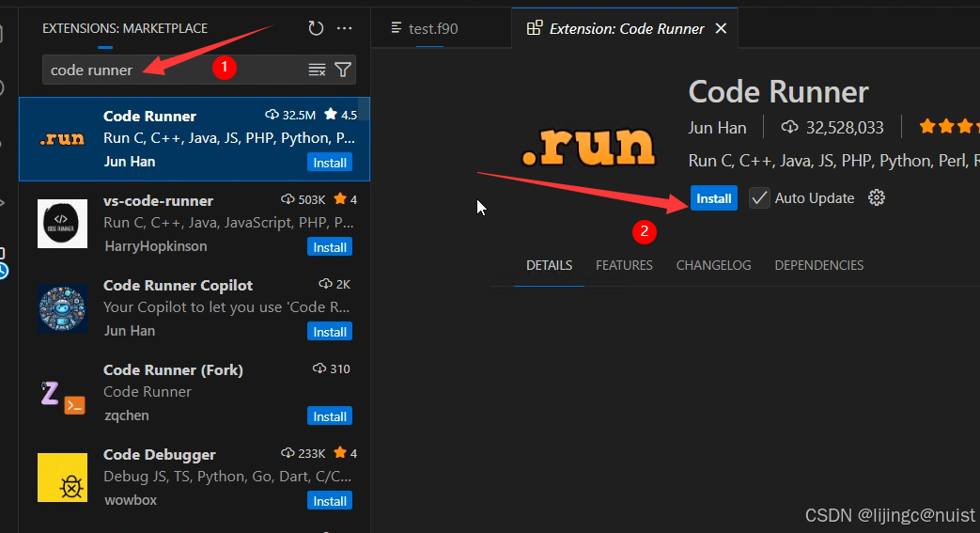
Task: Click the Code Runner Copilot robot icon
Action: [x=63, y=307]
